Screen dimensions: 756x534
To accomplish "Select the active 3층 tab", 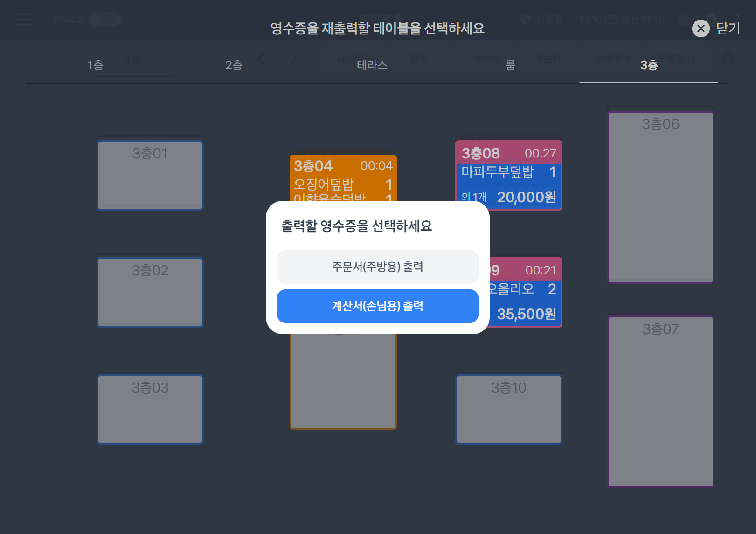I will [648, 65].
